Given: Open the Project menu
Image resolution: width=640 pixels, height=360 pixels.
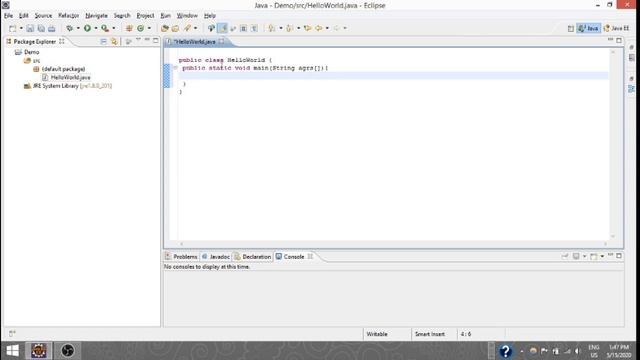Looking at the screenshot, I should (145, 16).
